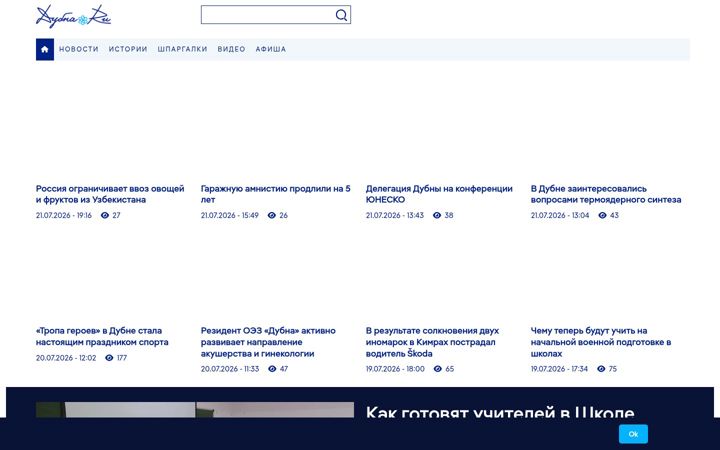Click date text 21.07.2026 - 13:04

(x=560, y=215)
